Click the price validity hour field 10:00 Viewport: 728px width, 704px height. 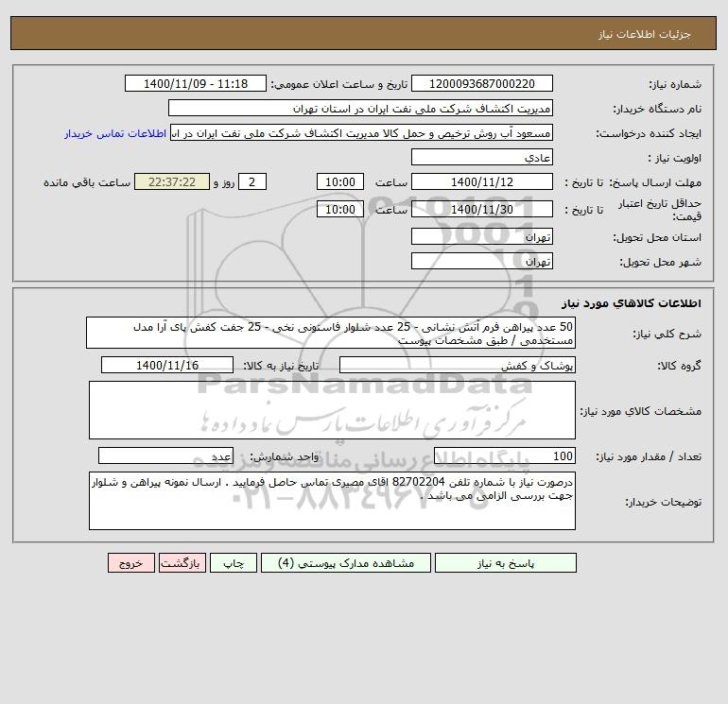(340, 209)
